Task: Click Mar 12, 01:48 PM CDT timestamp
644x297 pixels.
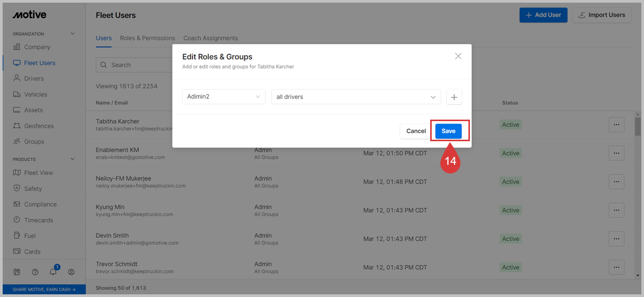Action: tap(395, 182)
